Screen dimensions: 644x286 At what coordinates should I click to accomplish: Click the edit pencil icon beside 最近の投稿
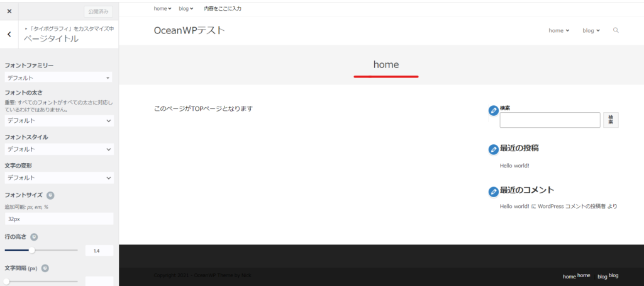(x=493, y=149)
